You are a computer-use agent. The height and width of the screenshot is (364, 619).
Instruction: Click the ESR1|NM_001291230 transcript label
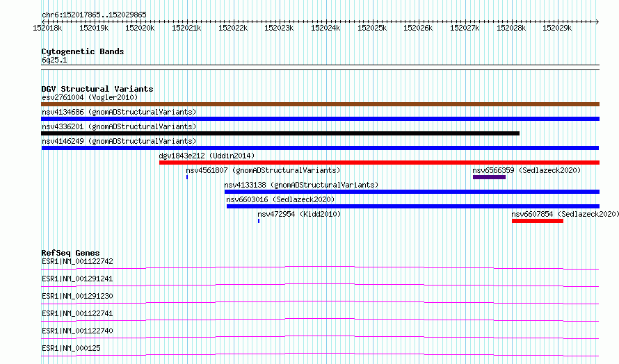tap(77, 296)
